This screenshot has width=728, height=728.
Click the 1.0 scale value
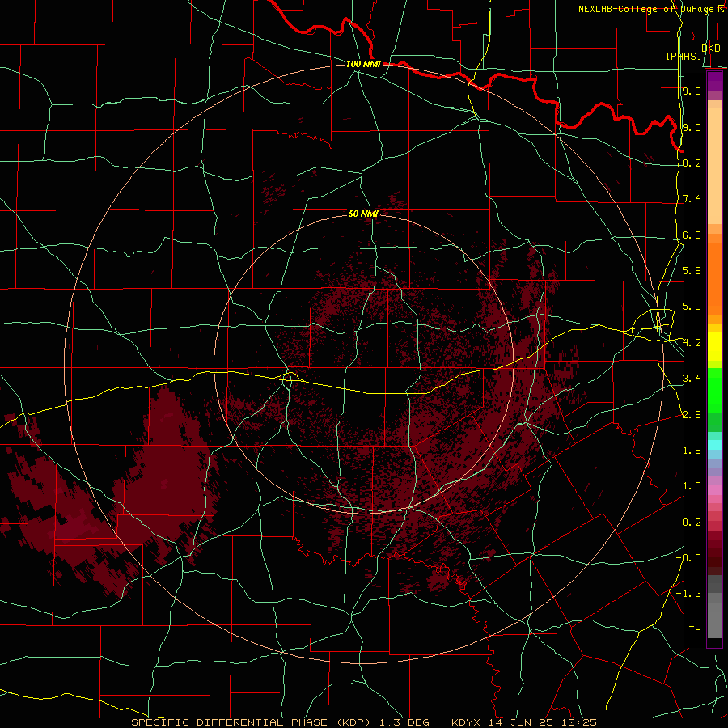point(692,485)
